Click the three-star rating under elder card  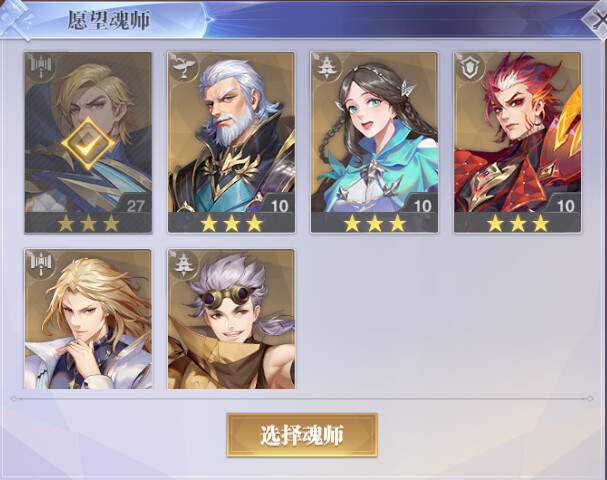click(231, 223)
